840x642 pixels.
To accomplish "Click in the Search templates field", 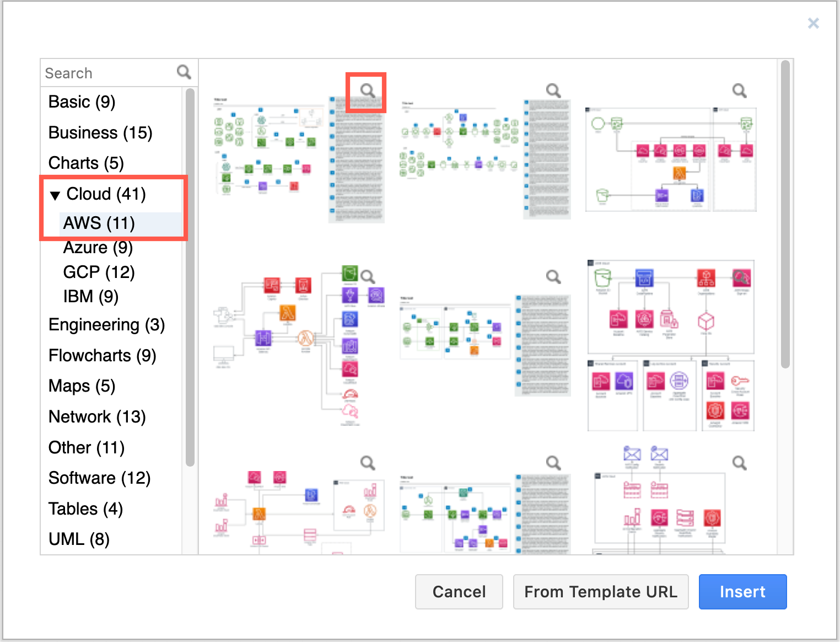I will click(99, 72).
